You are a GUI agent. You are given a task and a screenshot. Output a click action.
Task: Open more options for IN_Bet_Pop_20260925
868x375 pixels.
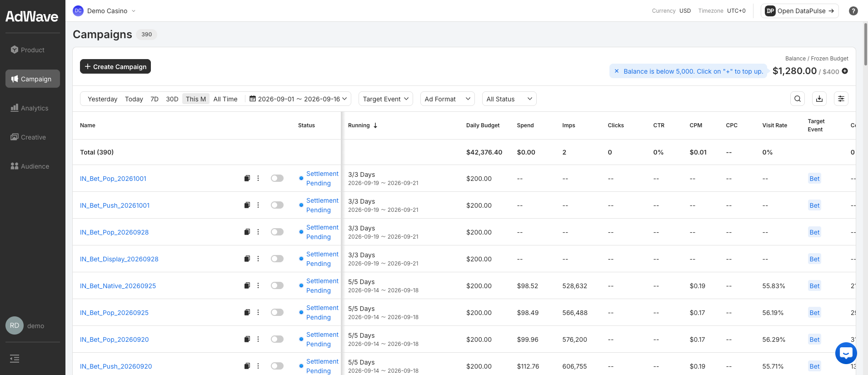pyautogui.click(x=258, y=312)
